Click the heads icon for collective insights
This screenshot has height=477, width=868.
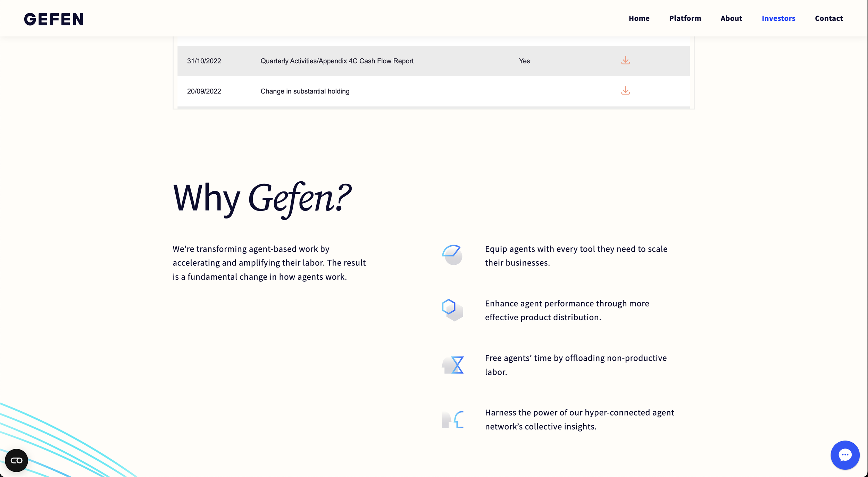click(x=453, y=419)
